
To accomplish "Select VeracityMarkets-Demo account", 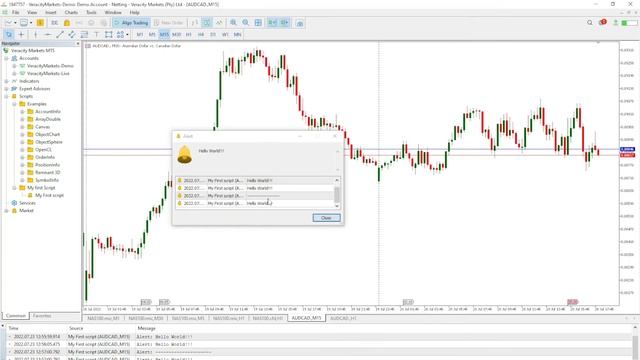I will coord(50,66).
